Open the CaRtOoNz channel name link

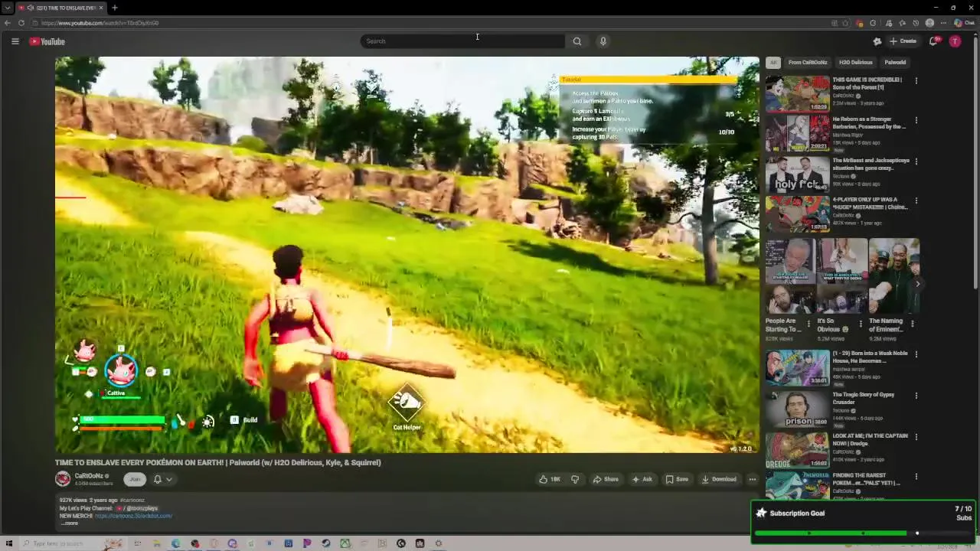coord(89,476)
